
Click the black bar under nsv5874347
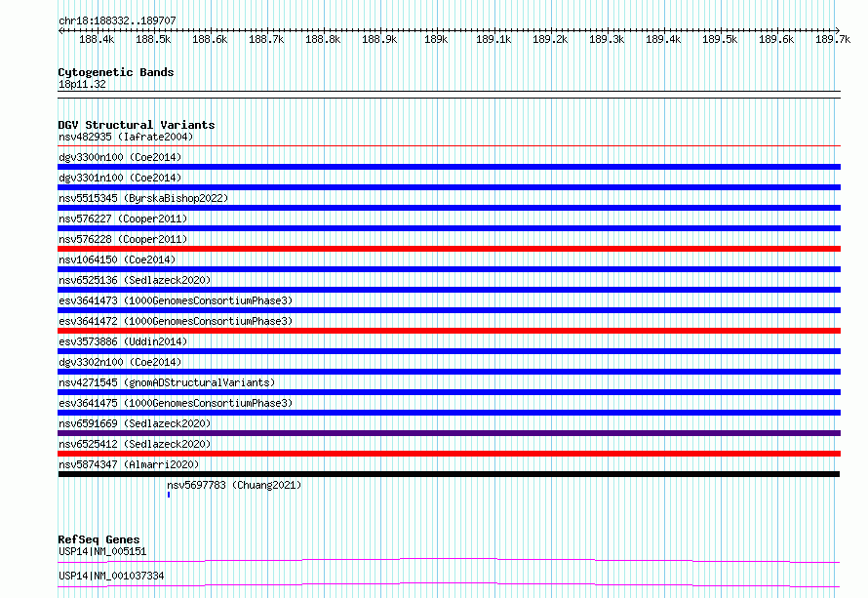coord(449,474)
